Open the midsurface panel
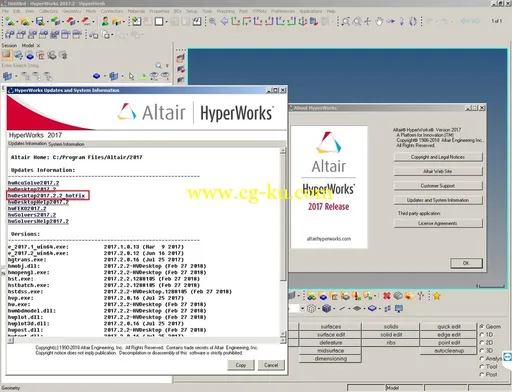The width and height of the screenshot is (512, 392). [x=331, y=351]
